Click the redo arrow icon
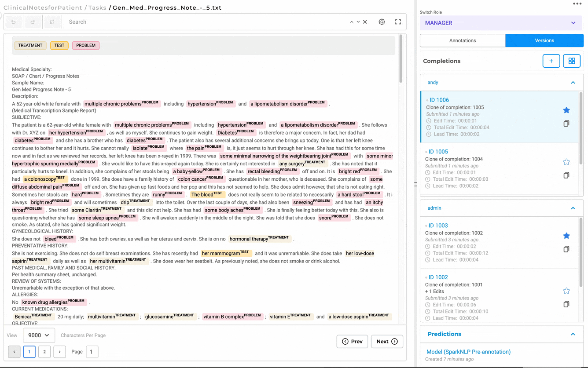The image size is (588, 368). click(x=33, y=22)
